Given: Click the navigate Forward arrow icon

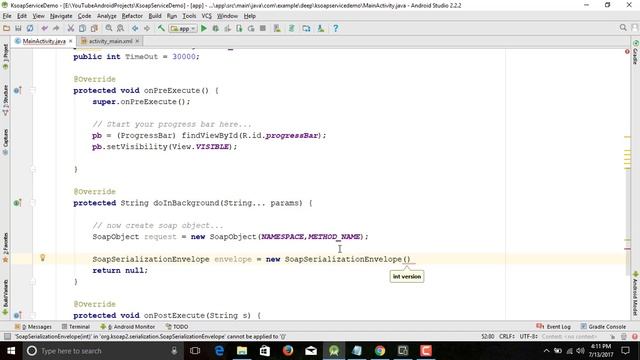Looking at the screenshot, I should [147, 28].
